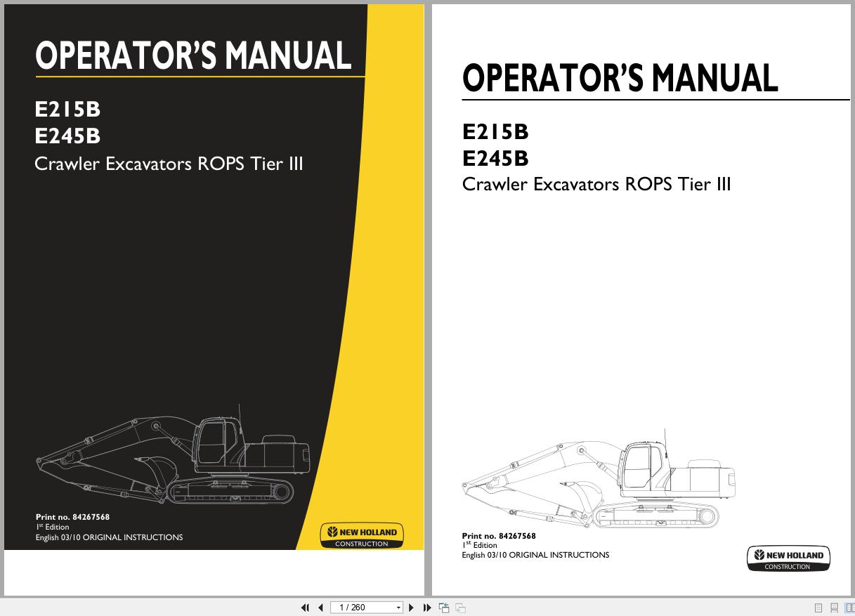Image resolution: width=855 pixels, height=616 pixels.
Task: Toggle the two-page facing view mode
Action: click(x=851, y=607)
